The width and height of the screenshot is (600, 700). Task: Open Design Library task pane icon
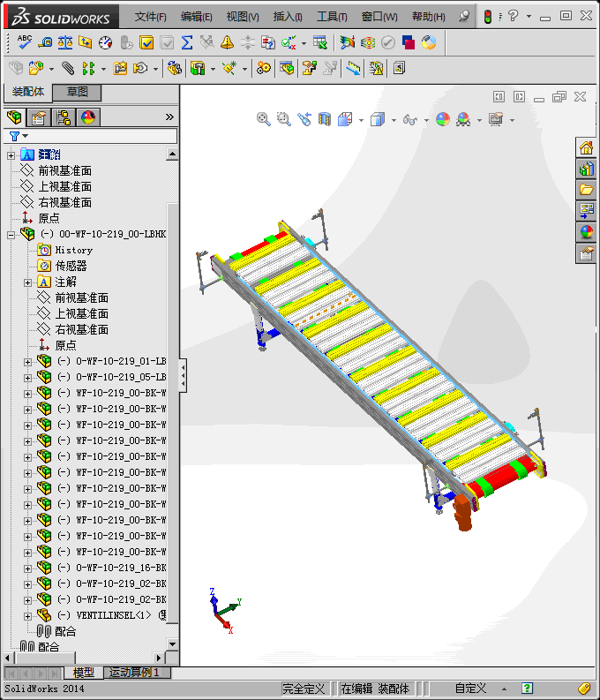(x=586, y=169)
